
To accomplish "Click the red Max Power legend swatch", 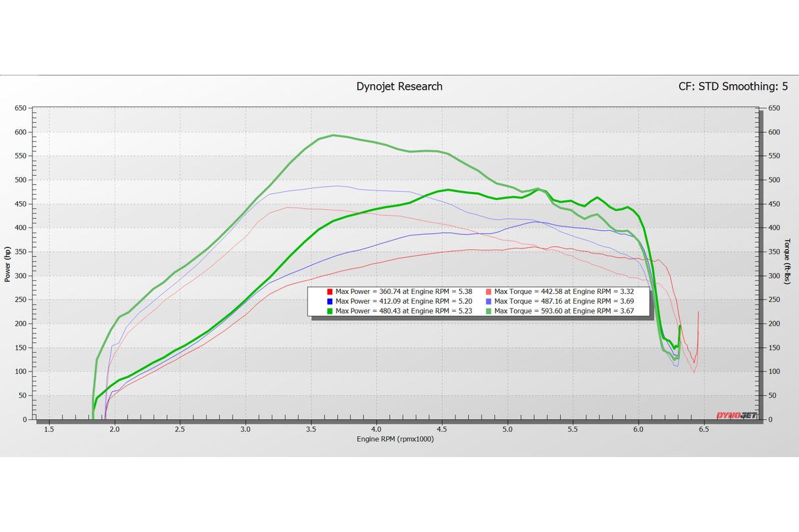I will coord(329,291).
